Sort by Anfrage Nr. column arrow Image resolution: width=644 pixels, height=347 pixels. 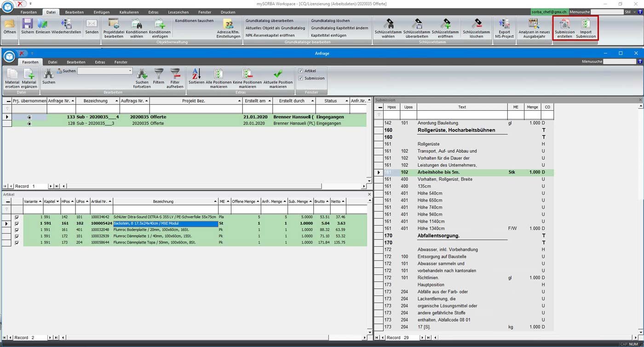pyautogui.click(x=73, y=101)
